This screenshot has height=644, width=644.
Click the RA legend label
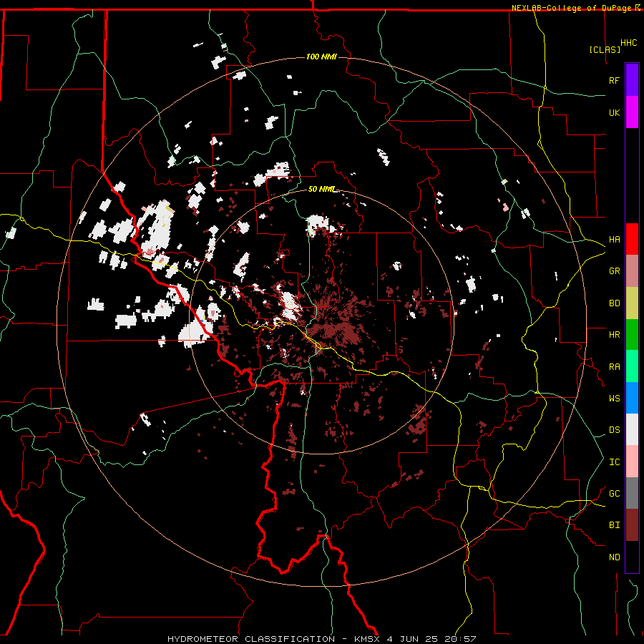614,367
